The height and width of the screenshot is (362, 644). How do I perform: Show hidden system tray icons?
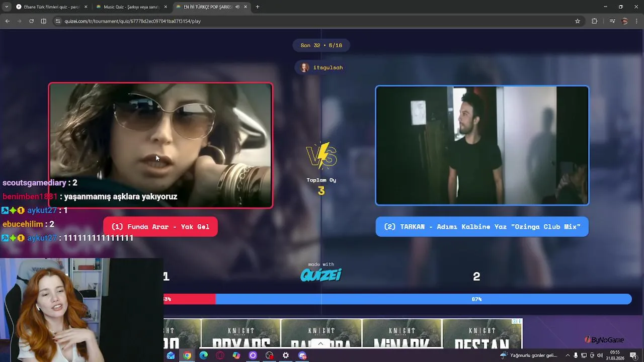[568, 355]
